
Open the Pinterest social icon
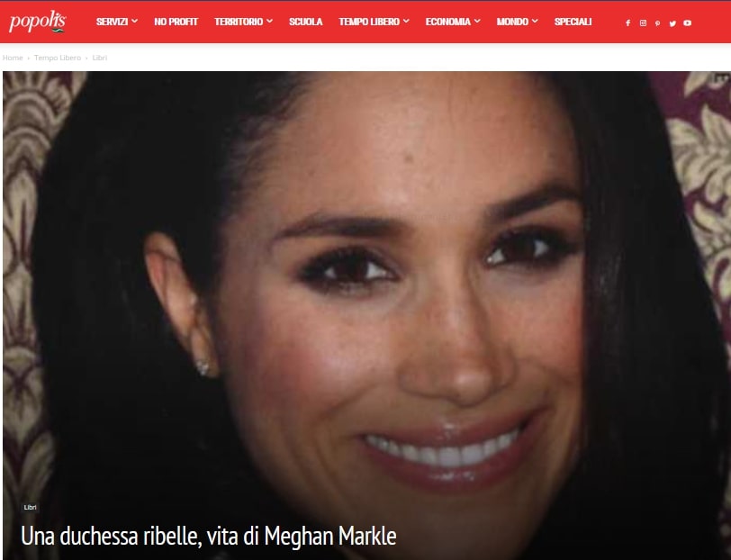[657, 23]
